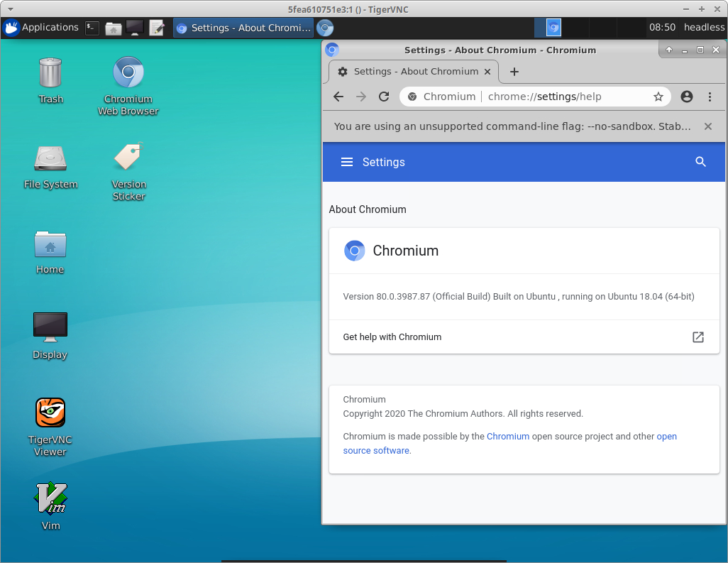Click the headless user menu in panel
Screen dimensions: 728x563
click(704, 28)
